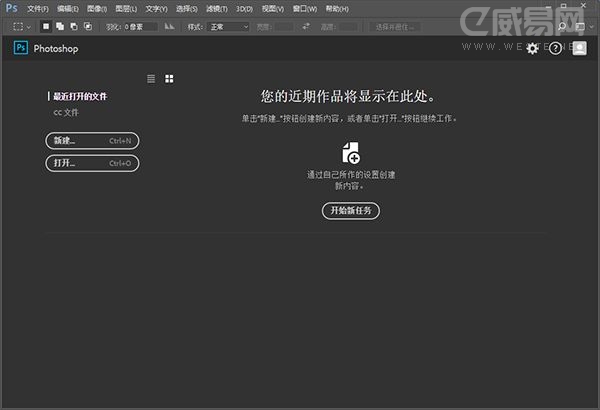Screen dimensions: 600x410
Task: Click the 新建... button
Action: (92, 140)
